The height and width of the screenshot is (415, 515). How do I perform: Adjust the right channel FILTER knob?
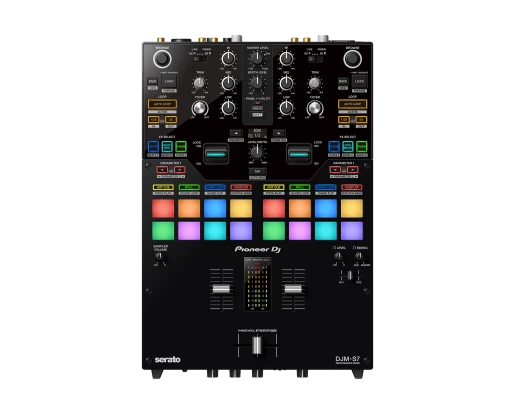(x=315, y=108)
